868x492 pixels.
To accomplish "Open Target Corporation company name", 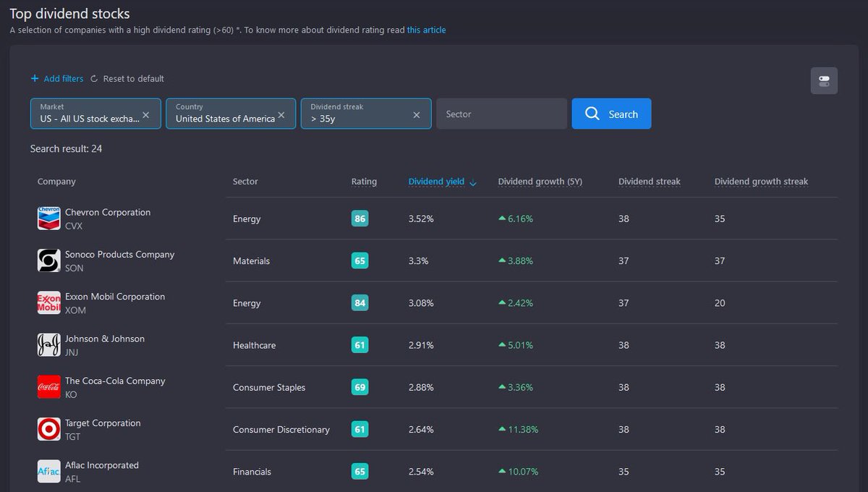I will (103, 423).
